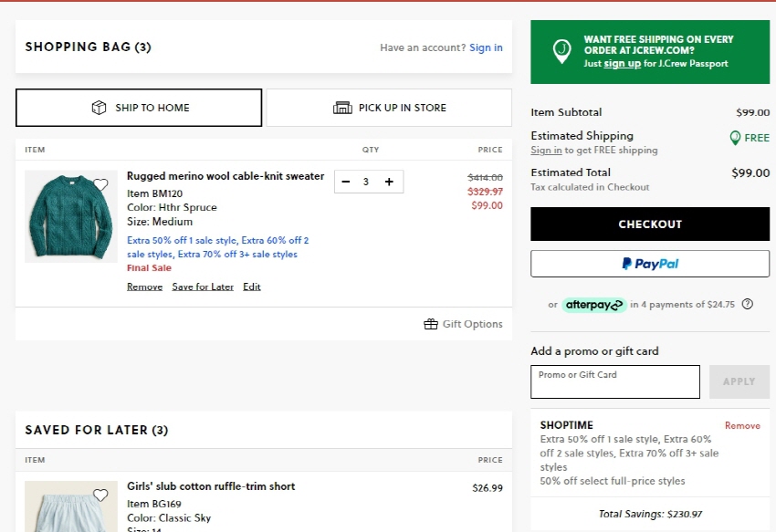Edit the cable-knit sweater item

coord(251,287)
